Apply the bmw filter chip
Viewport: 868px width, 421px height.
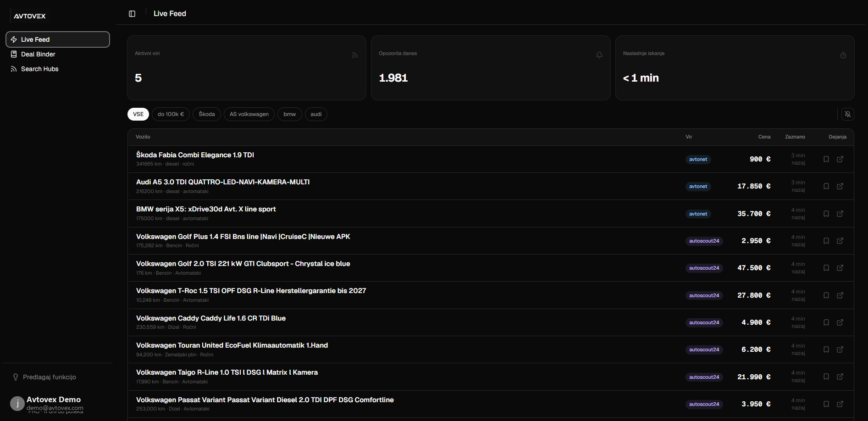(x=290, y=114)
